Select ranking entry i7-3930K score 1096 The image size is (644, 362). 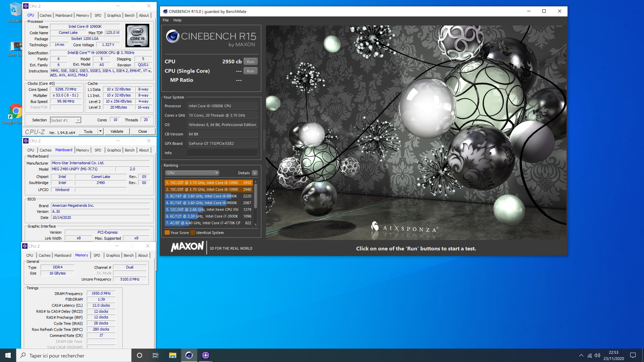click(208, 216)
